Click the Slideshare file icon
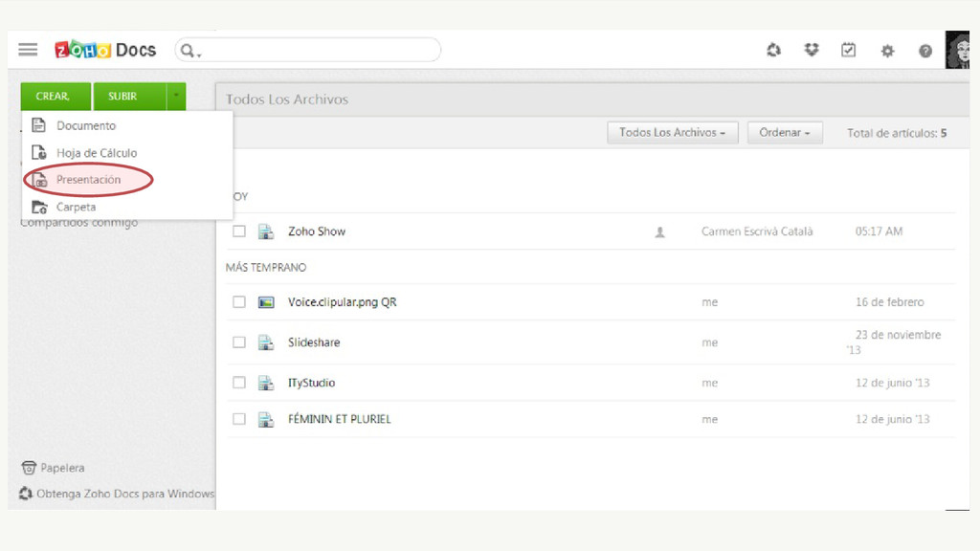980x551 pixels. click(266, 342)
